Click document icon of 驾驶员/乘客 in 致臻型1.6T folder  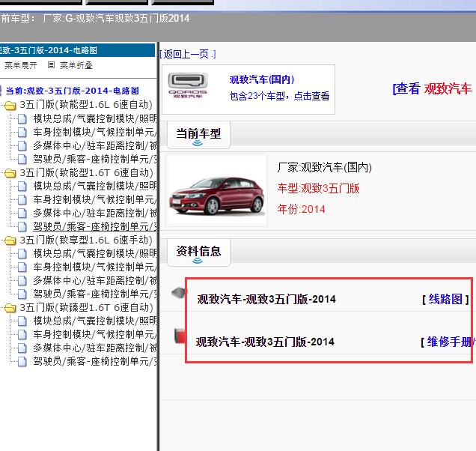22,362
